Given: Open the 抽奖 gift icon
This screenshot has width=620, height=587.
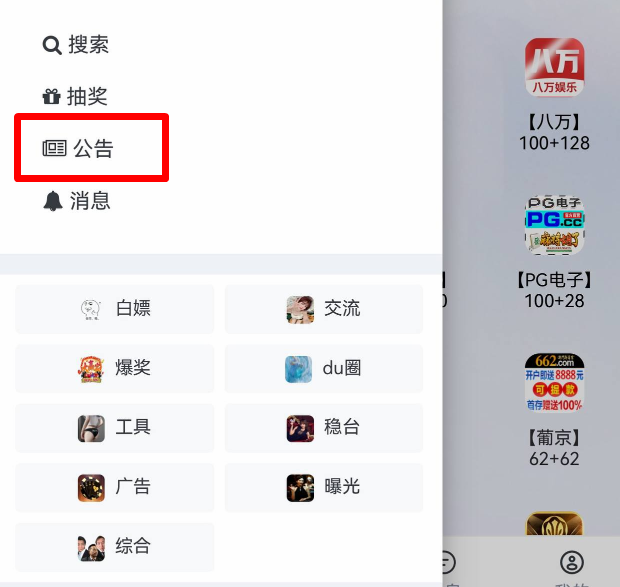Looking at the screenshot, I should coord(51,96).
